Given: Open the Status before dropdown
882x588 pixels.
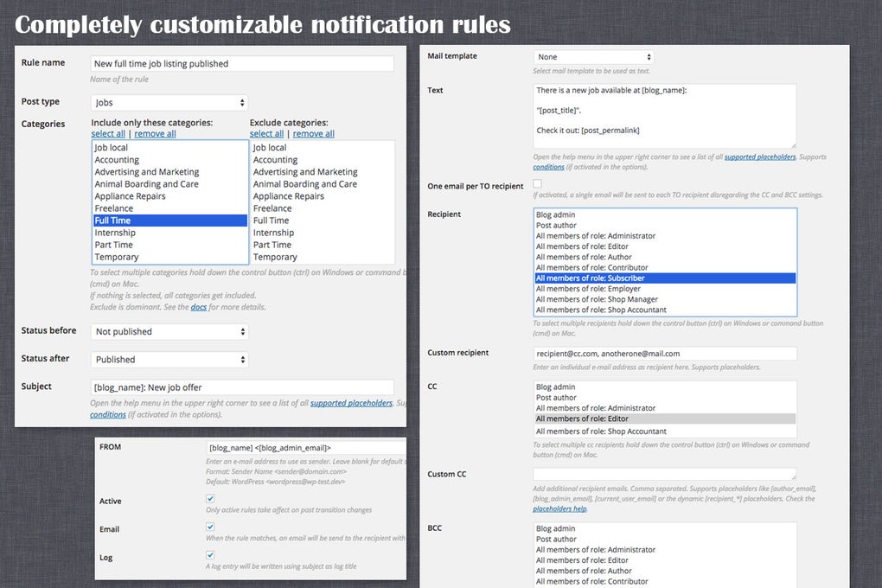Looking at the screenshot, I should click(169, 331).
